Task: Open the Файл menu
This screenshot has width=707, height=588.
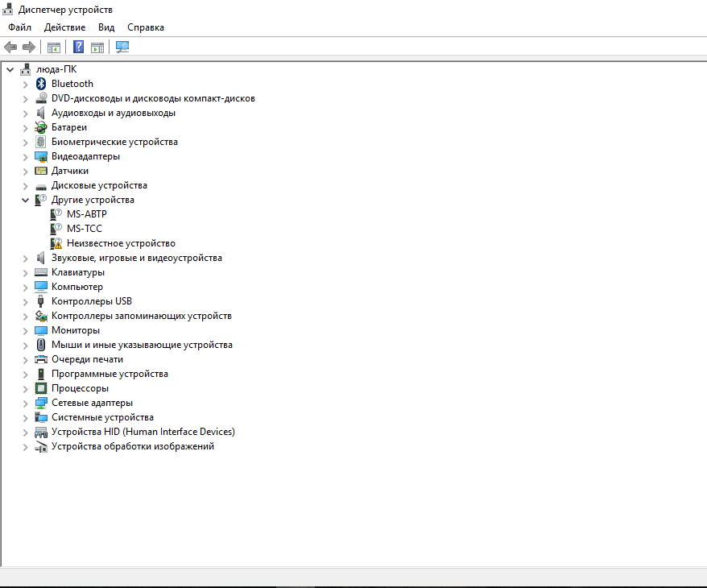Action: pyautogui.click(x=19, y=27)
